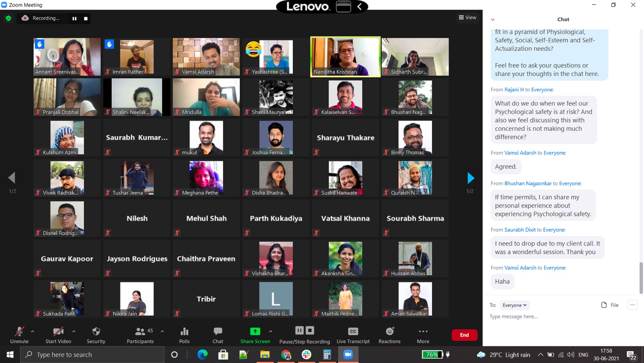Enable Live Transcript CC
The height and width of the screenshot is (363, 644).
tap(353, 331)
